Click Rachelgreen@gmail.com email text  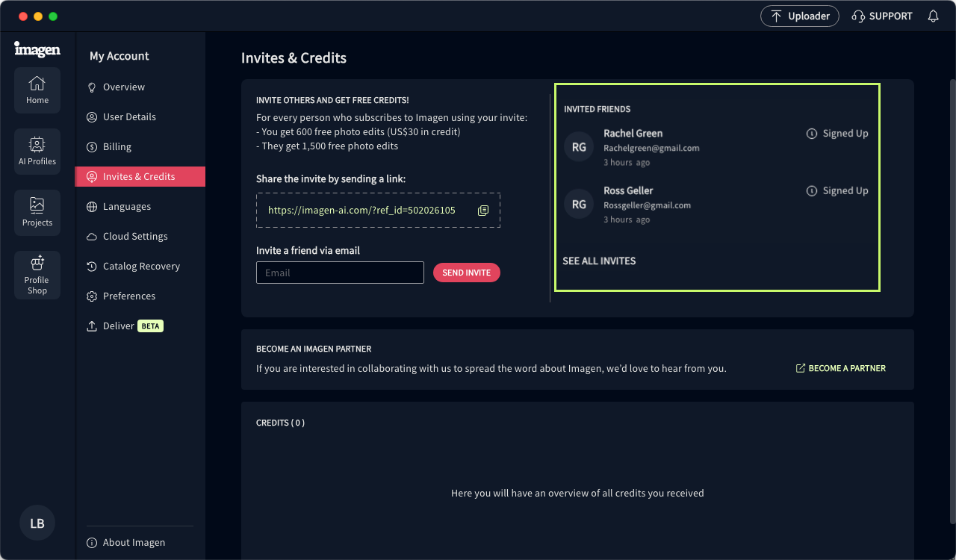coord(651,148)
